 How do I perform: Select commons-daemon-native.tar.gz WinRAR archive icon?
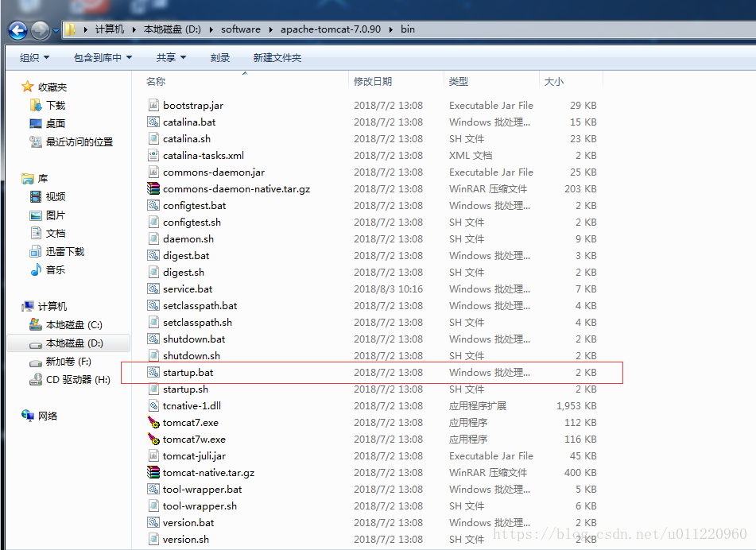click(153, 188)
